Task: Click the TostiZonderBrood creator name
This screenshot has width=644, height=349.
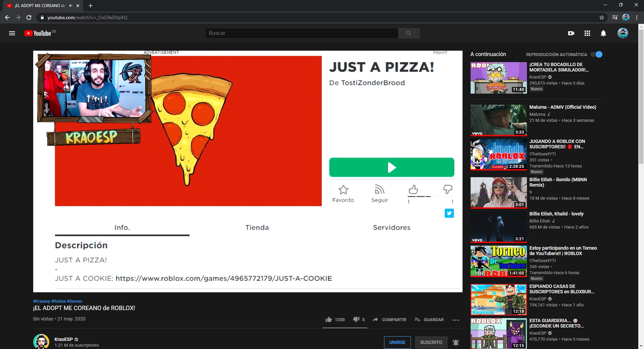Action: point(373,83)
